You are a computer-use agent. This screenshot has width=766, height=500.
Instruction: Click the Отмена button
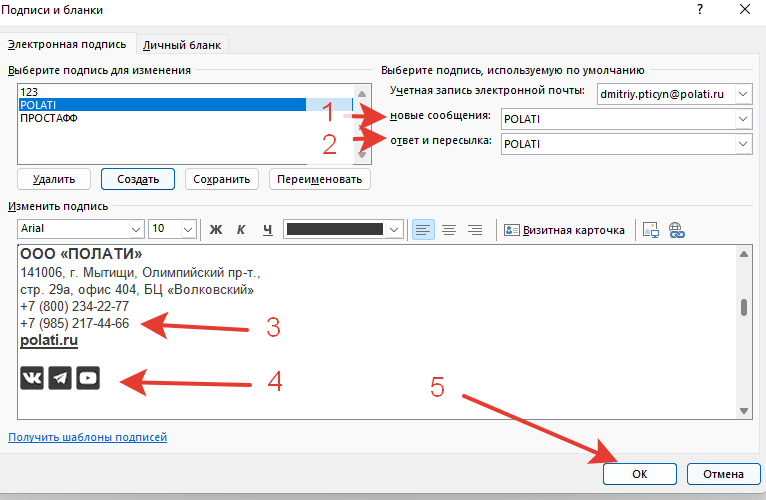[x=723, y=474]
